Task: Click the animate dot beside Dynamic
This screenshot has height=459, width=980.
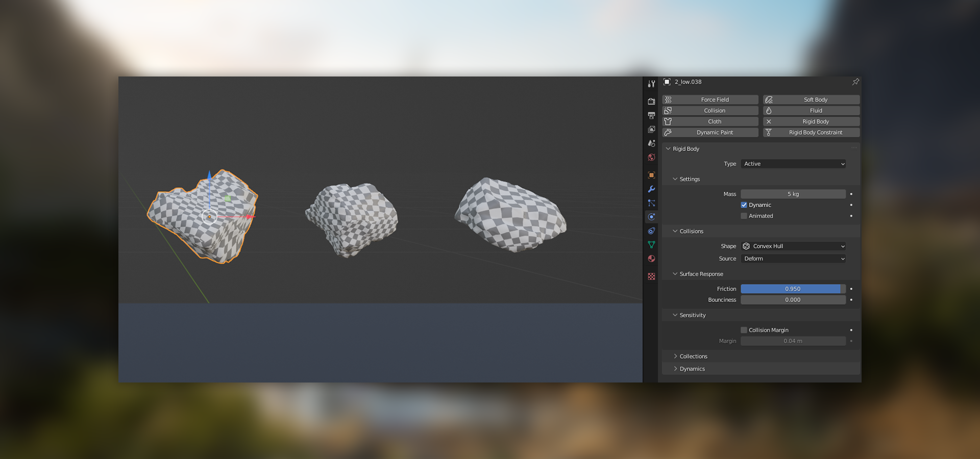Action: (851, 205)
